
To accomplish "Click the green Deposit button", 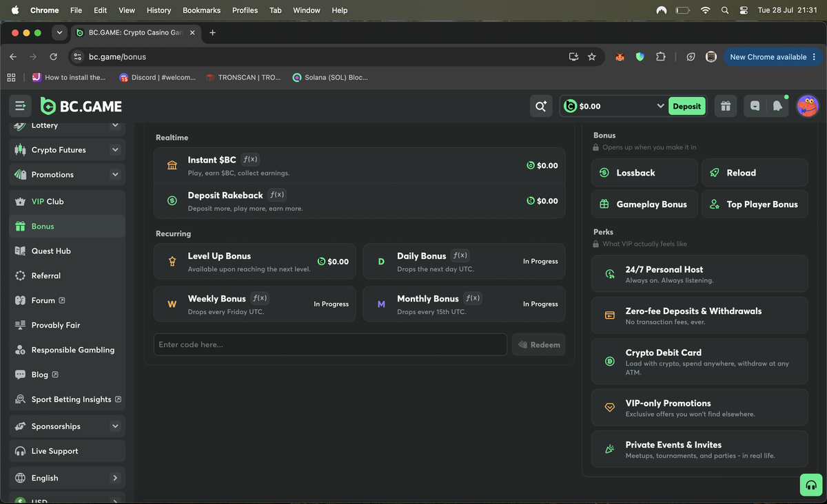I will [x=686, y=106].
